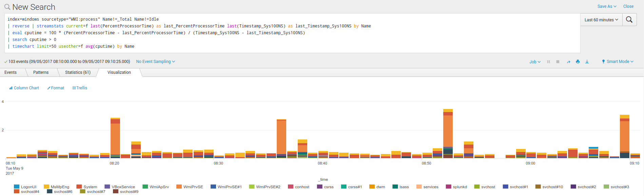The height and width of the screenshot is (196, 644).
Task: Click the Close link
Action: pos(628,6)
